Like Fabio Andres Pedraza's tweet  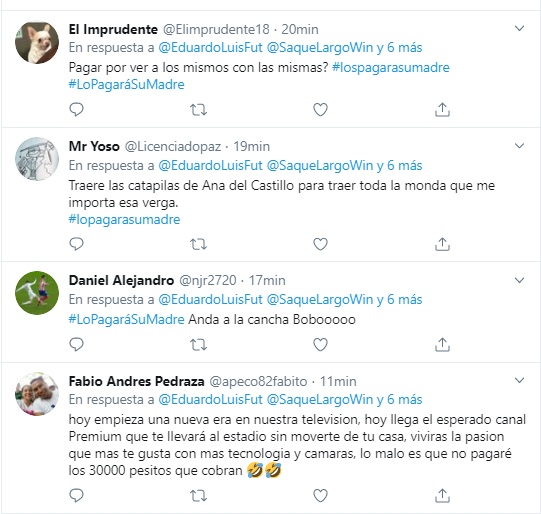(x=320, y=496)
